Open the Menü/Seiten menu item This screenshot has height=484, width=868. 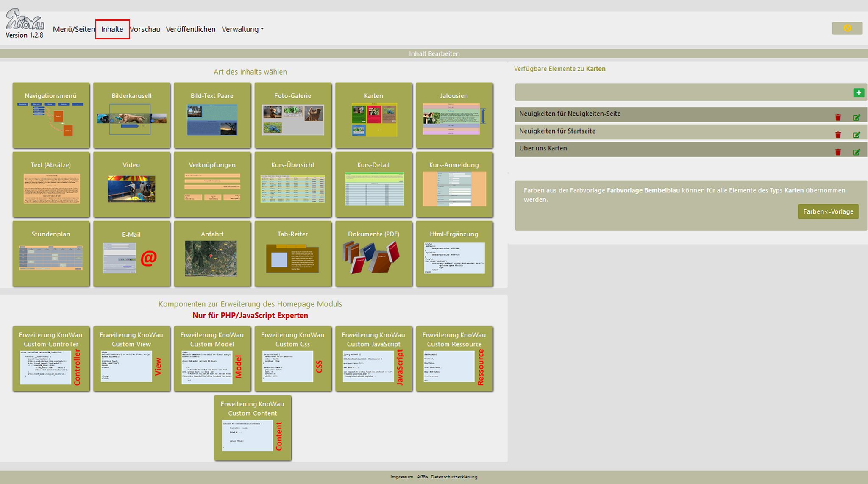pyautogui.click(x=73, y=29)
